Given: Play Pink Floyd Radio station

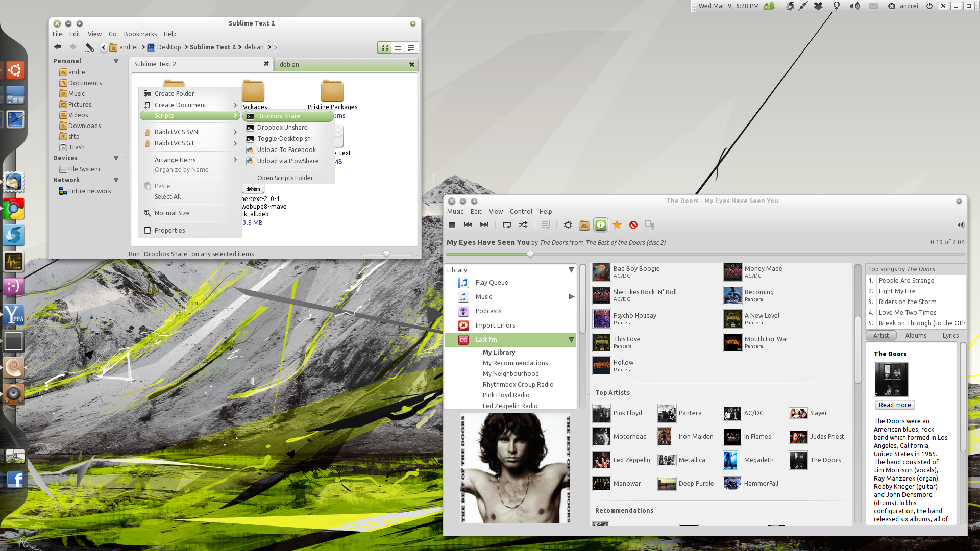Looking at the screenshot, I should coord(506,395).
